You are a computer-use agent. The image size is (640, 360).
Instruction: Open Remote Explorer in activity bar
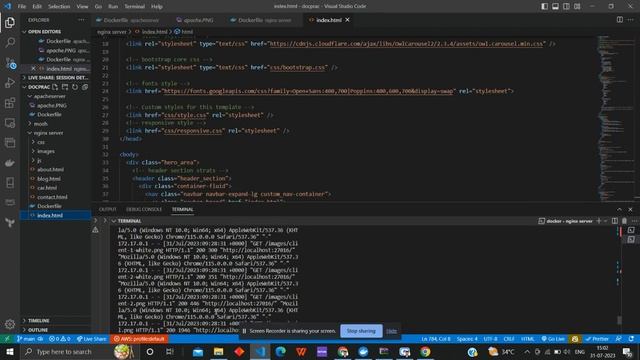coord(10,123)
